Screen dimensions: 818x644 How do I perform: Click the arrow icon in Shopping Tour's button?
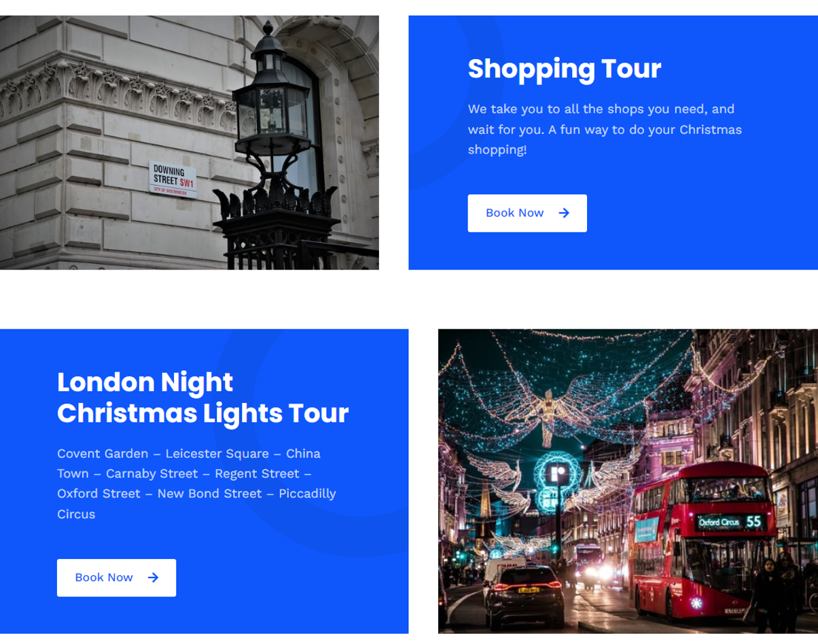pyautogui.click(x=564, y=213)
